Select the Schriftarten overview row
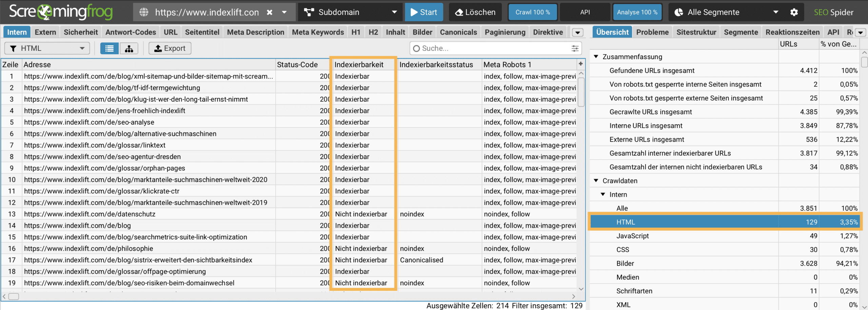868x310 pixels. [725, 291]
